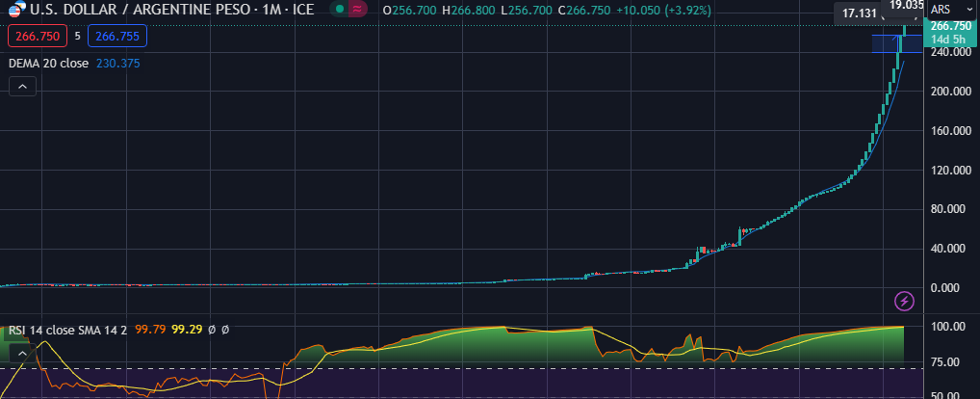The width and height of the screenshot is (980, 399).
Task: Click the current price label 266.750 on axis
Action: pyautogui.click(x=950, y=26)
